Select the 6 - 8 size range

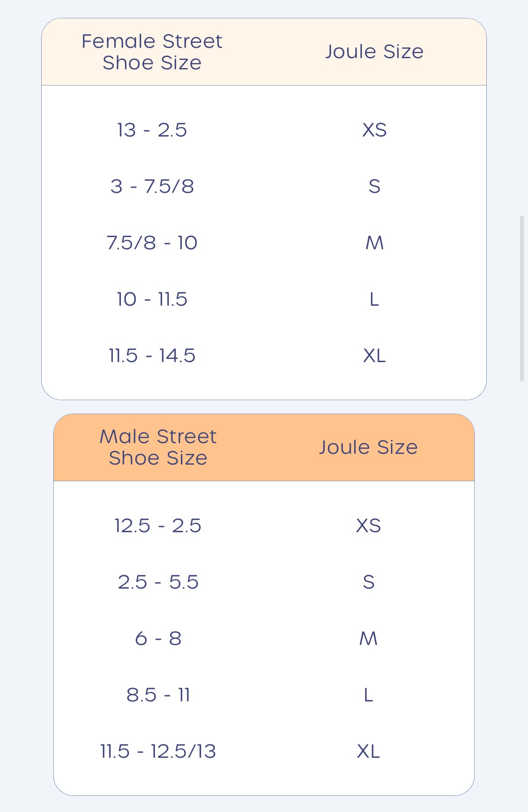(x=158, y=639)
